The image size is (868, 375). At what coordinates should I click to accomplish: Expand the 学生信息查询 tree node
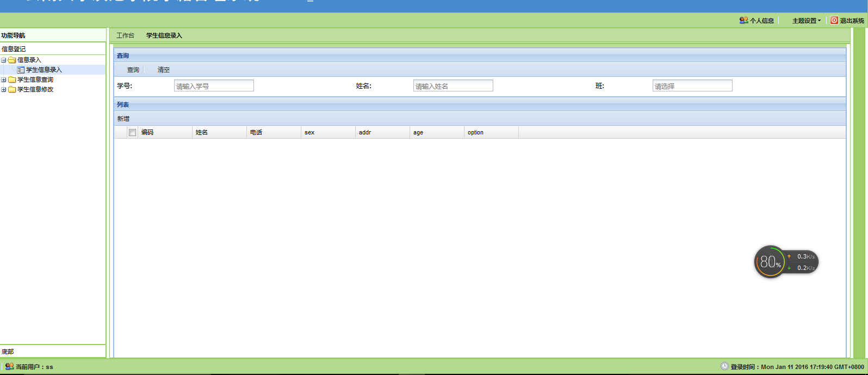pos(4,80)
